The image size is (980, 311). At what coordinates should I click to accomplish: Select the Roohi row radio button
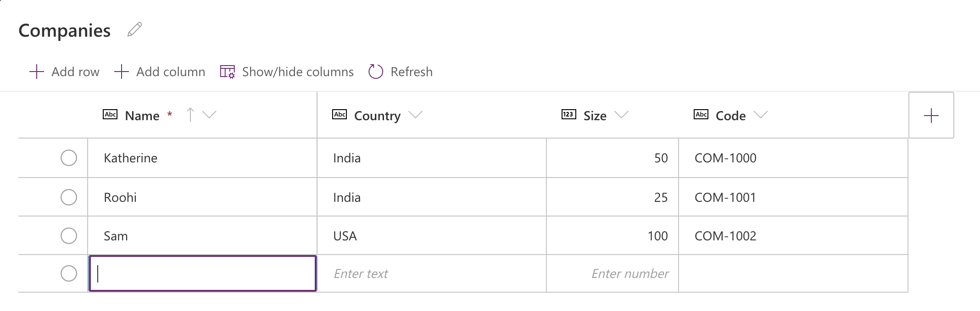(x=69, y=197)
